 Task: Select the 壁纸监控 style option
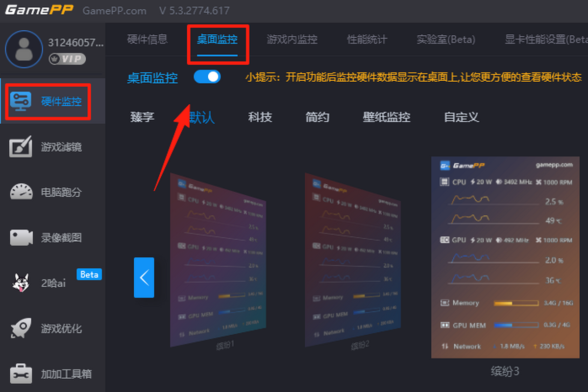click(x=386, y=117)
